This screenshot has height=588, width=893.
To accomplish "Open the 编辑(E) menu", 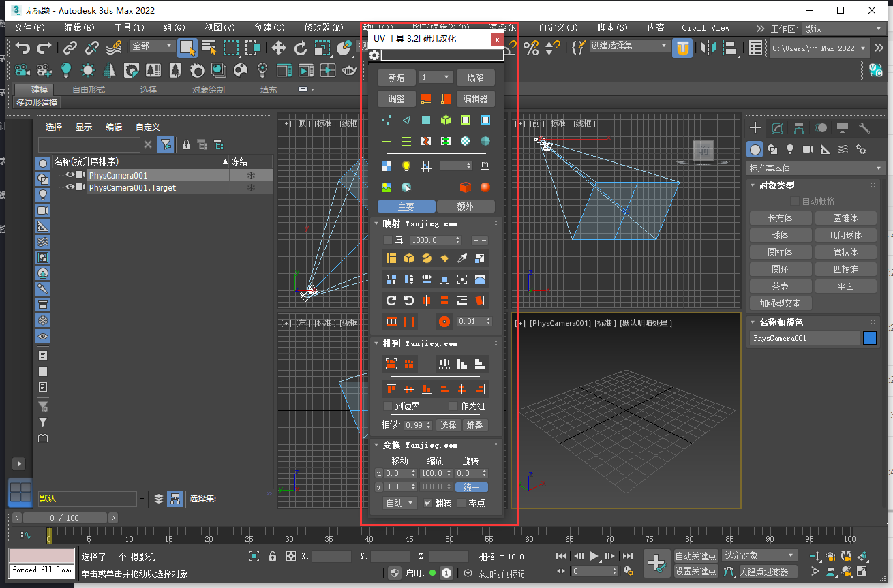I will click(x=80, y=28).
